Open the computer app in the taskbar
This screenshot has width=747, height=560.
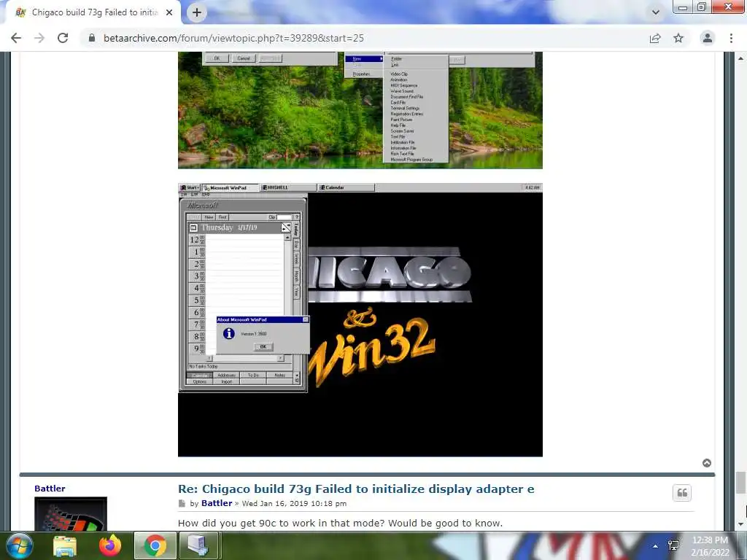[198, 545]
